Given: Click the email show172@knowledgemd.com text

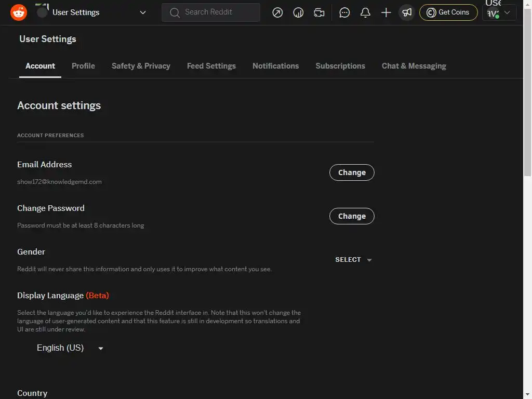Looking at the screenshot, I should (x=59, y=181).
